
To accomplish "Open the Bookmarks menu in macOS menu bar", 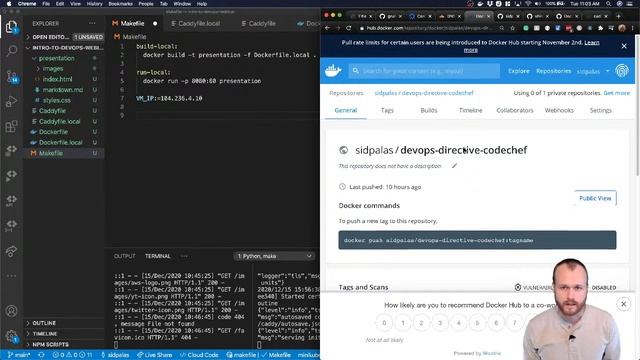I will (x=120, y=4).
